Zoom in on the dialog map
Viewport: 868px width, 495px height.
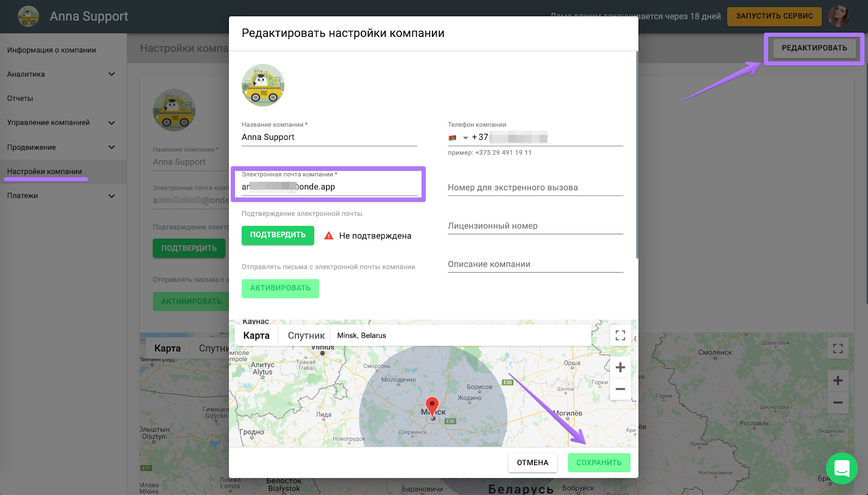click(621, 368)
